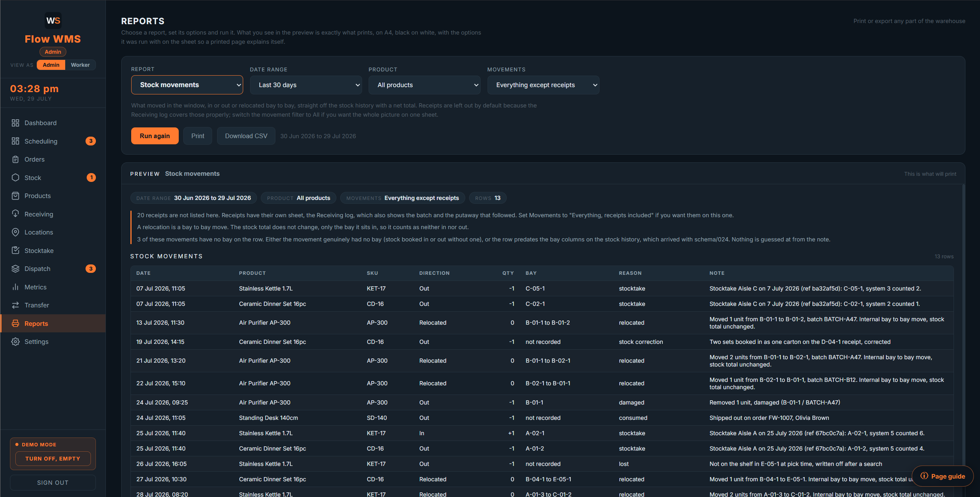Open Settings from the sidebar
980x497 pixels.
53,342
